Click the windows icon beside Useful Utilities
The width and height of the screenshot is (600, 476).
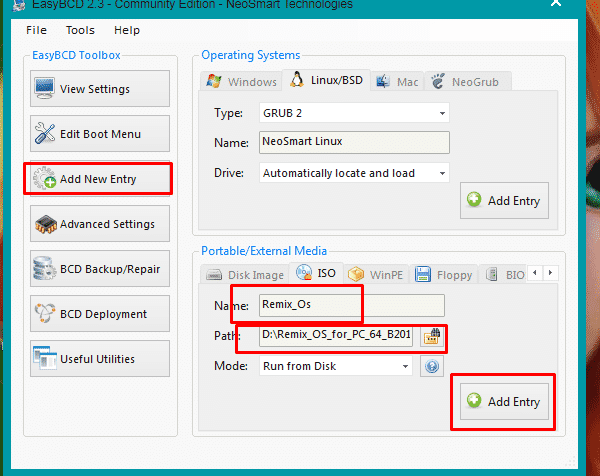tap(44, 358)
